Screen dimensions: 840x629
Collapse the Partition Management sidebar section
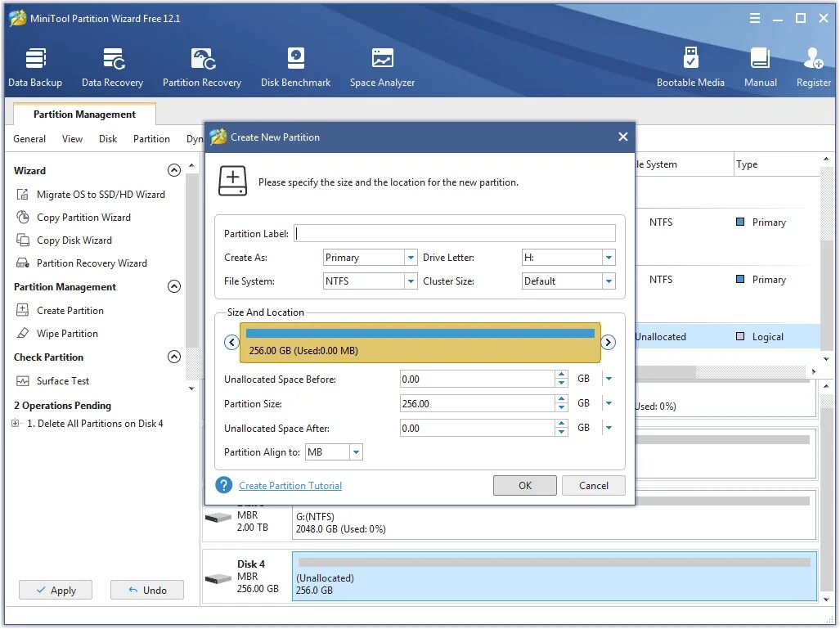[174, 286]
